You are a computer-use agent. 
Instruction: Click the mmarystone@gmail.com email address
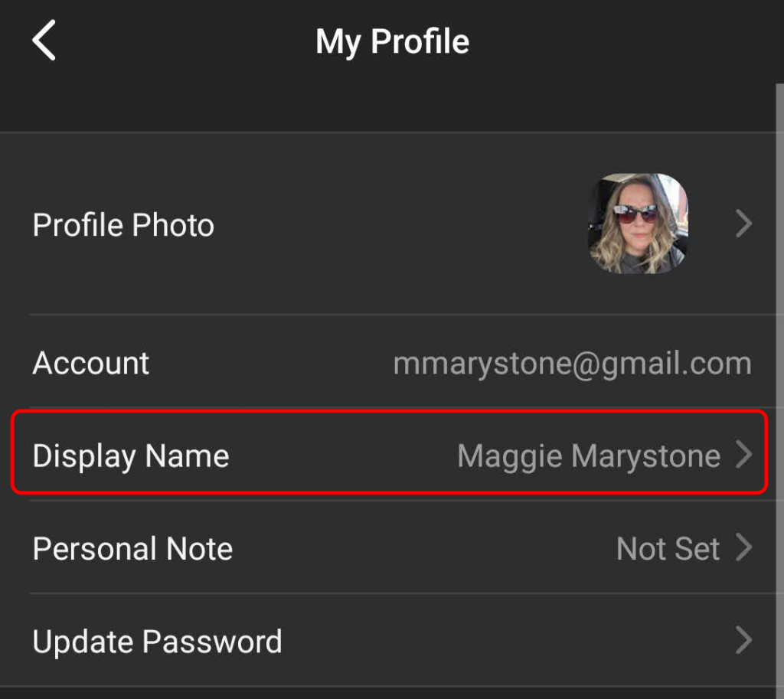(572, 363)
